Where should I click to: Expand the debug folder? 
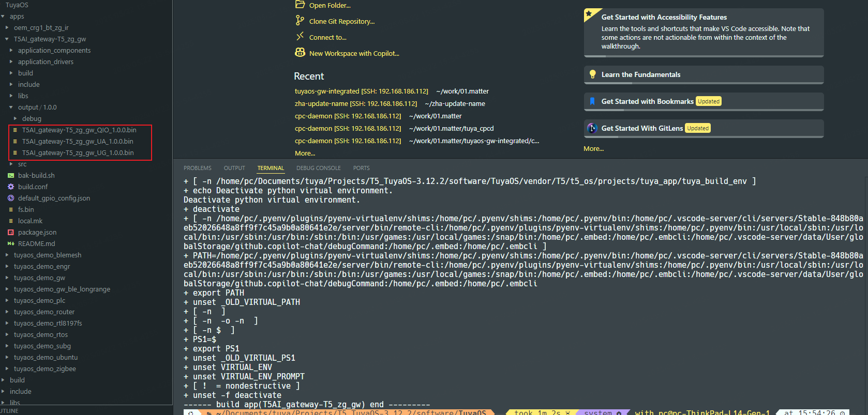(x=15, y=119)
